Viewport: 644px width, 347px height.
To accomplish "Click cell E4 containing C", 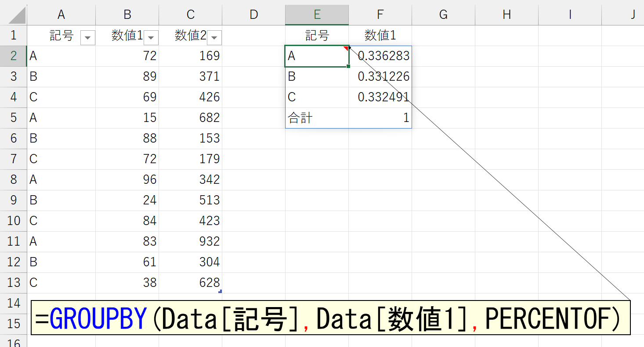I will [x=317, y=97].
